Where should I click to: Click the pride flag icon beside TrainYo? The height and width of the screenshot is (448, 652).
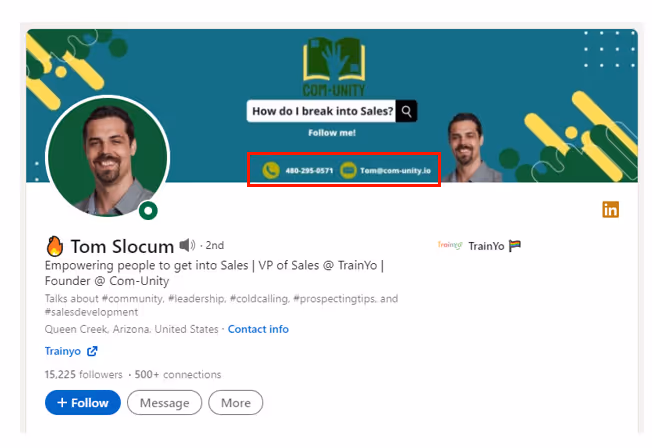point(515,246)
